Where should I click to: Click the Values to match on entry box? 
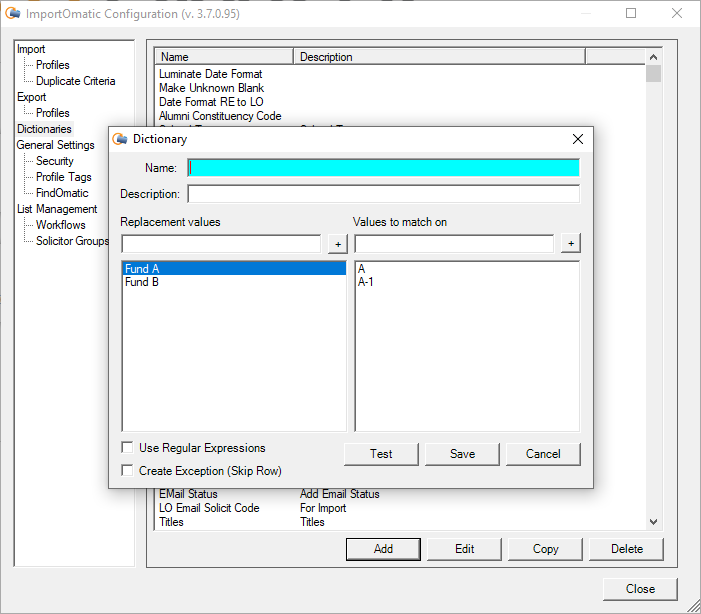(x=454, y=244)
